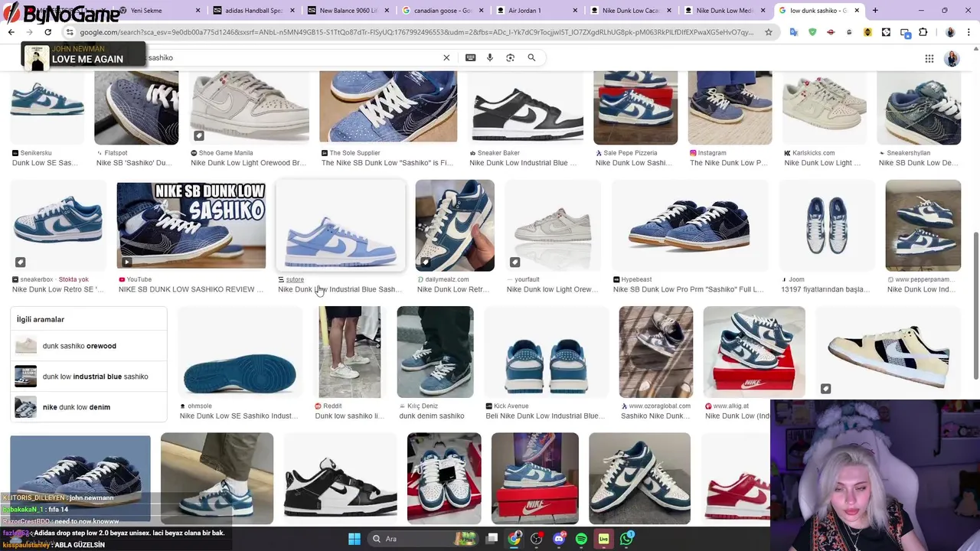
Task: Clear the search box with the X icon
Action: point(446,57)
